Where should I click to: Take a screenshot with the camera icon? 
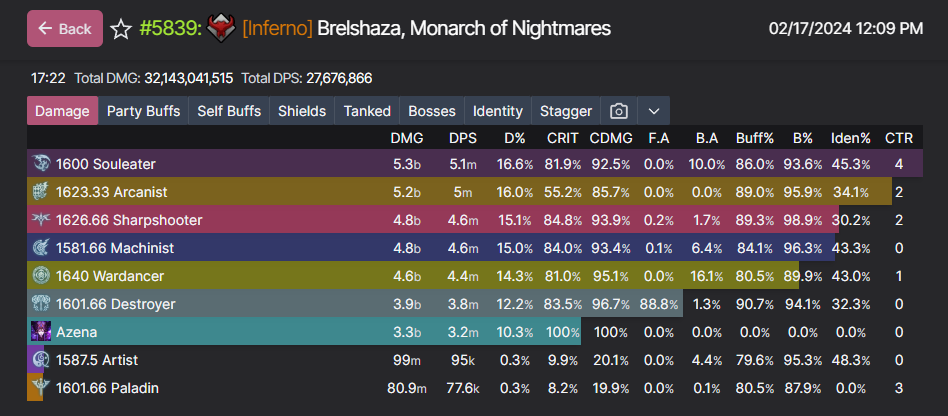(x=619, y=111)
